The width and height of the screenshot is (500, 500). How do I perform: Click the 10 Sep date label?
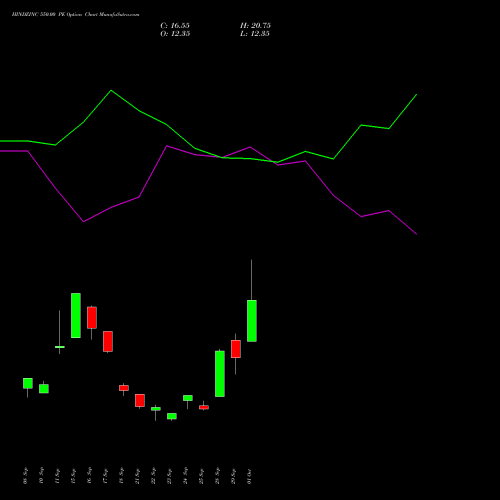[x=42, y=476]
